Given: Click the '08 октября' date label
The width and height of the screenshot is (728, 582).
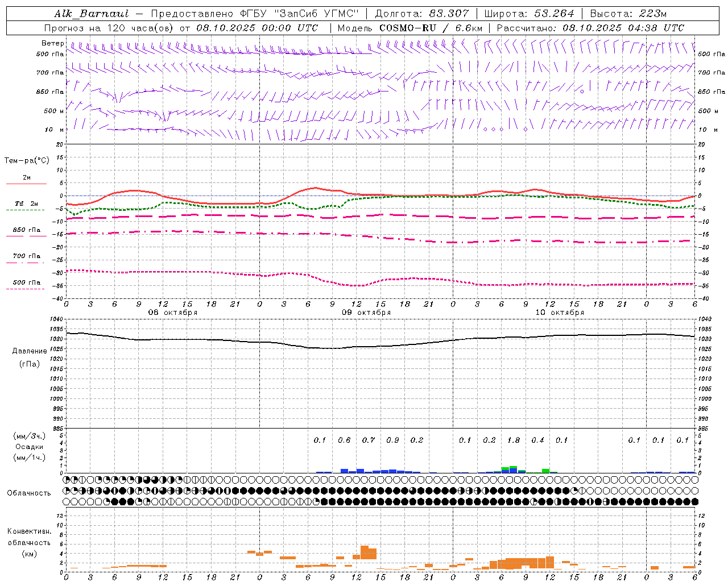Looking at the screenshot, I should point(173,313).
